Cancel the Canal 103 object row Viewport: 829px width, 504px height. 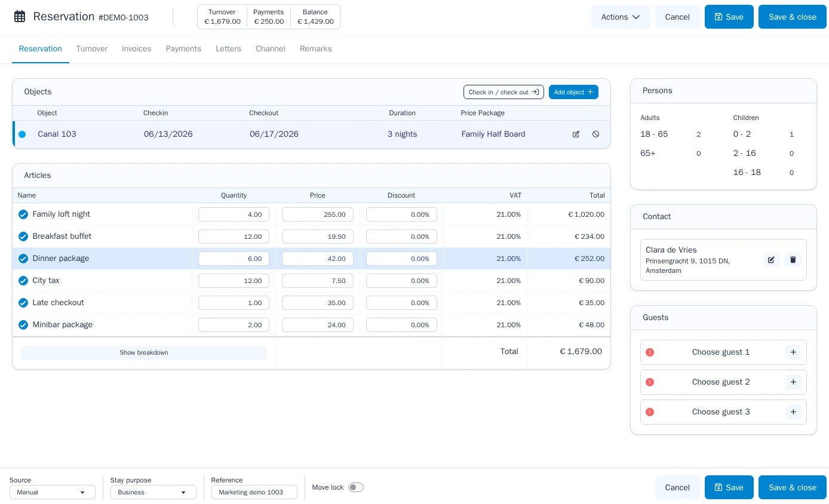[595, 134]
